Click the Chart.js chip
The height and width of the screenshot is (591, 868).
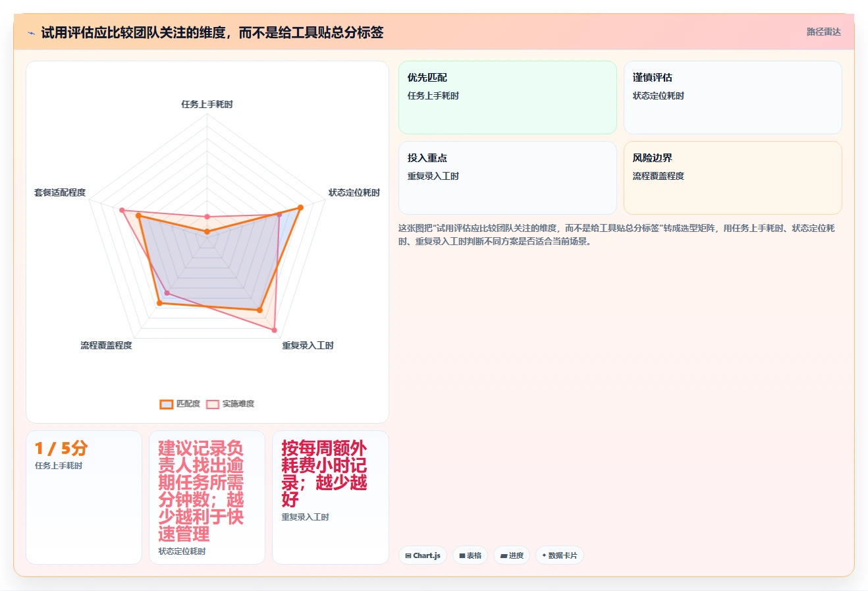(423, 555)
